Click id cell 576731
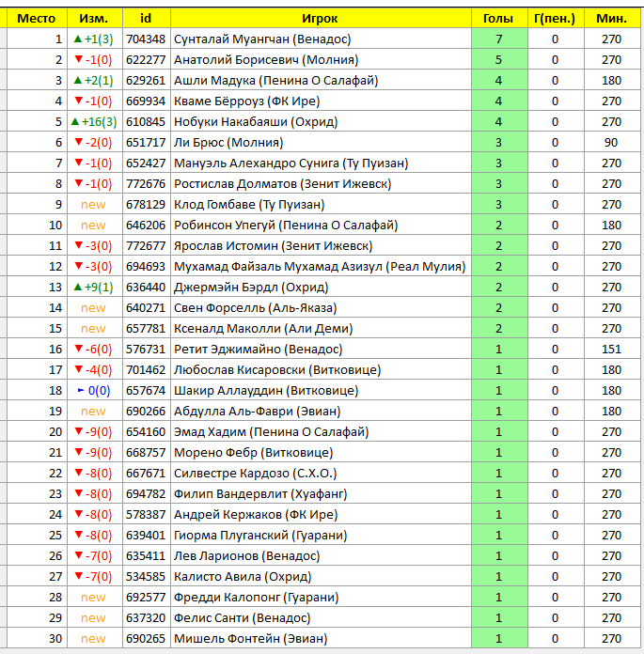 [x=146, y=350]
